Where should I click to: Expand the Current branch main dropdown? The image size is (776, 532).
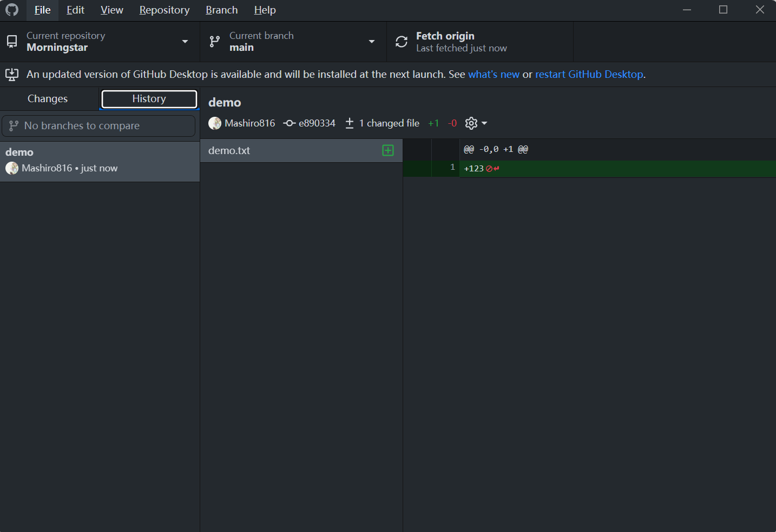[293, 42]
